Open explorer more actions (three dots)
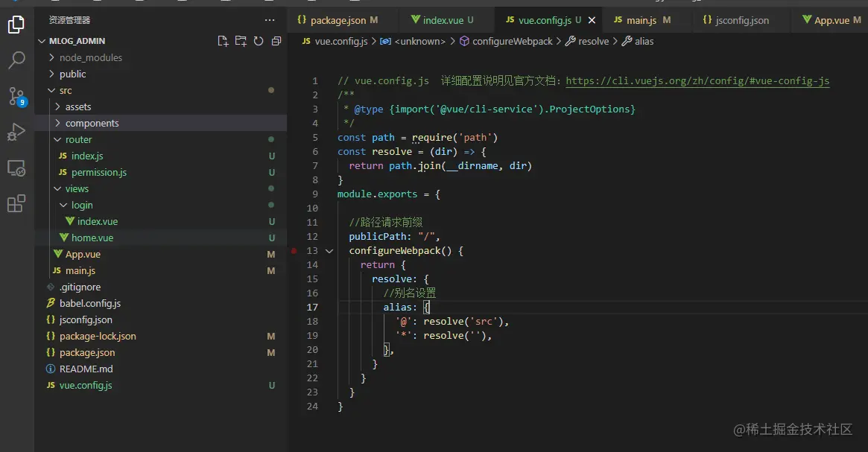Screen dimensions: 868x452 click(x=270, y=20)
